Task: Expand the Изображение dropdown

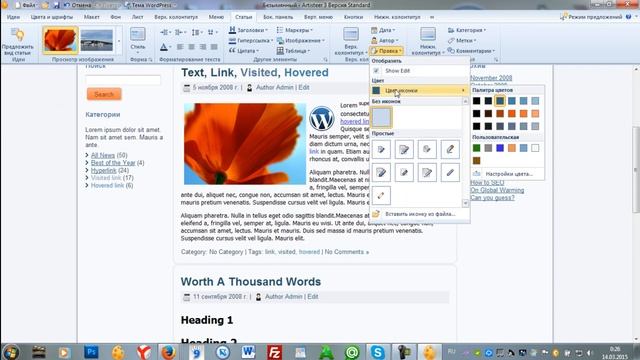Action: 301,40
